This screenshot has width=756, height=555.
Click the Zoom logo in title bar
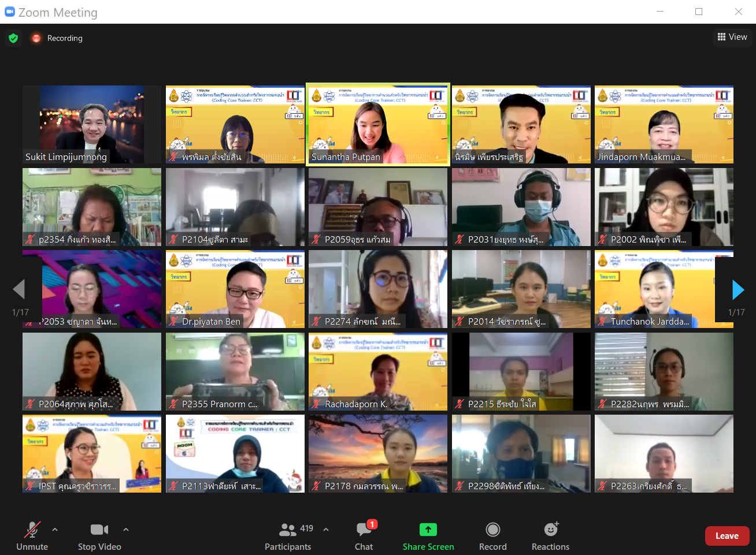10,12
